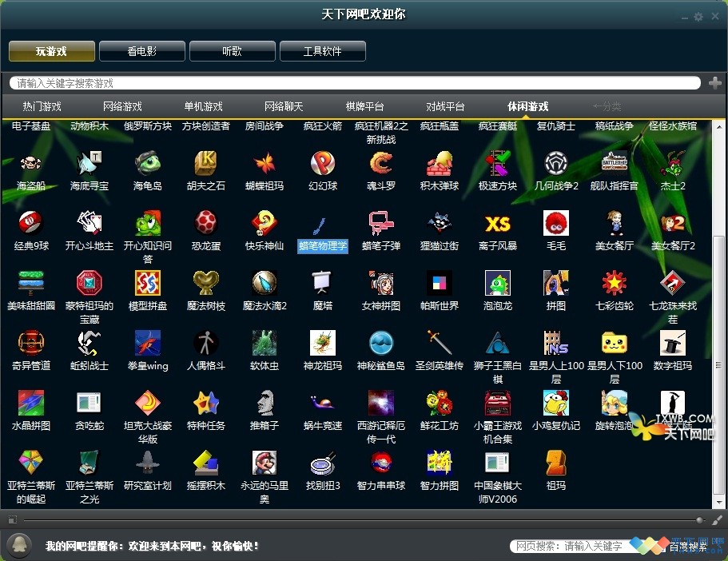Click the settings gear in title bar

pos(698,17)
